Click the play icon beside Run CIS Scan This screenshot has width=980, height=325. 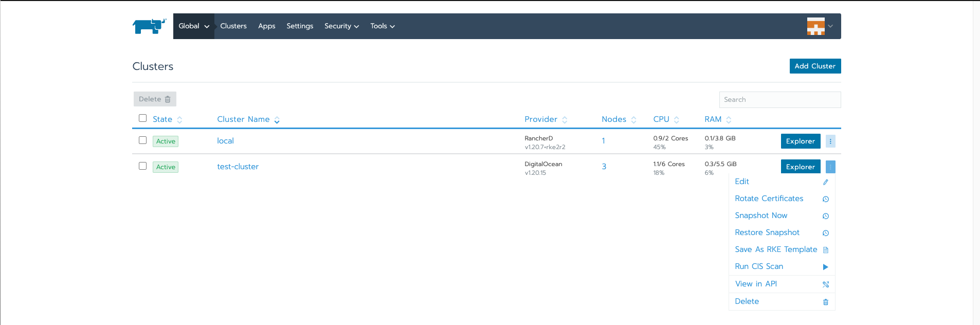pos(825,267)
